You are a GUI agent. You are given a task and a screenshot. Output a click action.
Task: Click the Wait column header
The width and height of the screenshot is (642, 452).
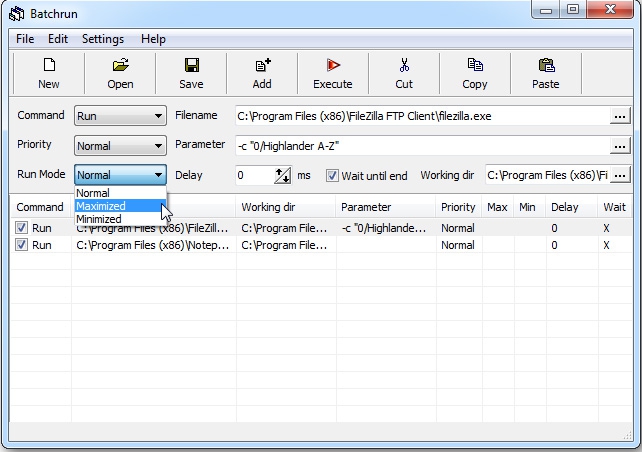point(615,207)
